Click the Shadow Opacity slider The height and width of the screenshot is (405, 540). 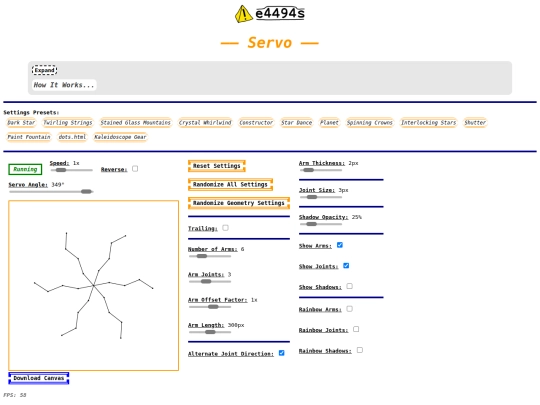(321, 224)
